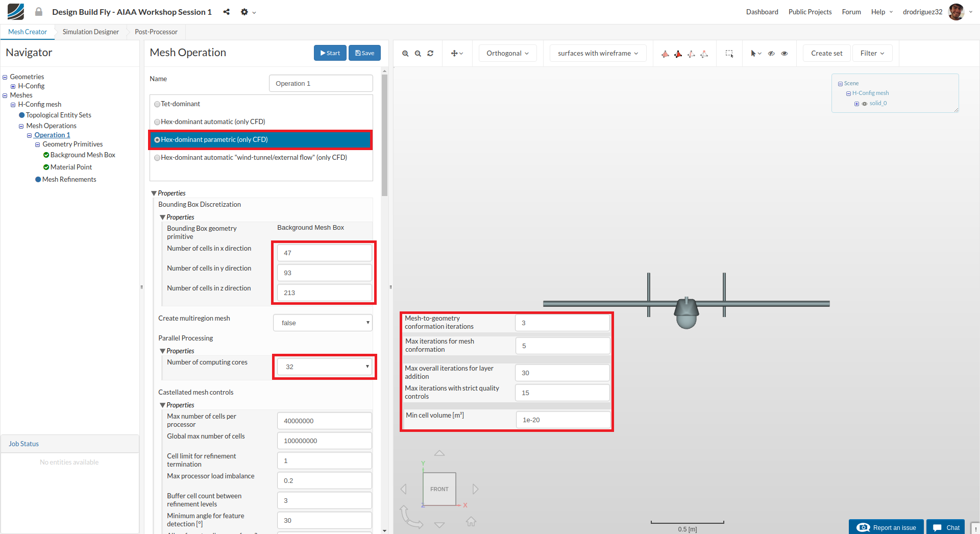The height and width of the screenshot is (534, 980).
Task: Open the cursor selection mode menu
Action: [x=756, y=53]
